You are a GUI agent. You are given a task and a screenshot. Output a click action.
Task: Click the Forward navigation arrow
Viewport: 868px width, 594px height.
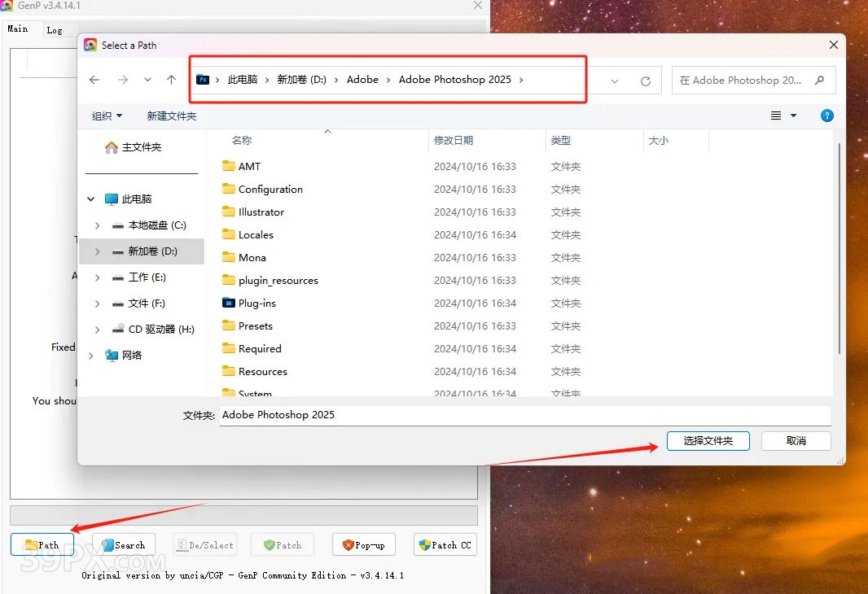click(x=123, y=81)
